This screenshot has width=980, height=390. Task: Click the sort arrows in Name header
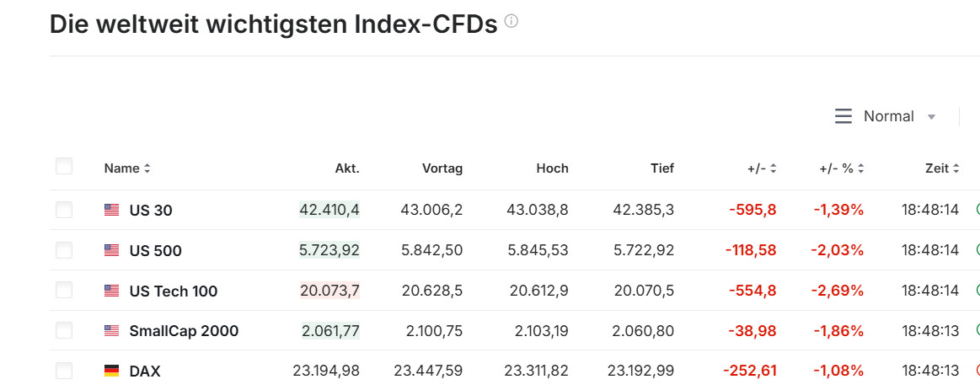tap(147, 168)
